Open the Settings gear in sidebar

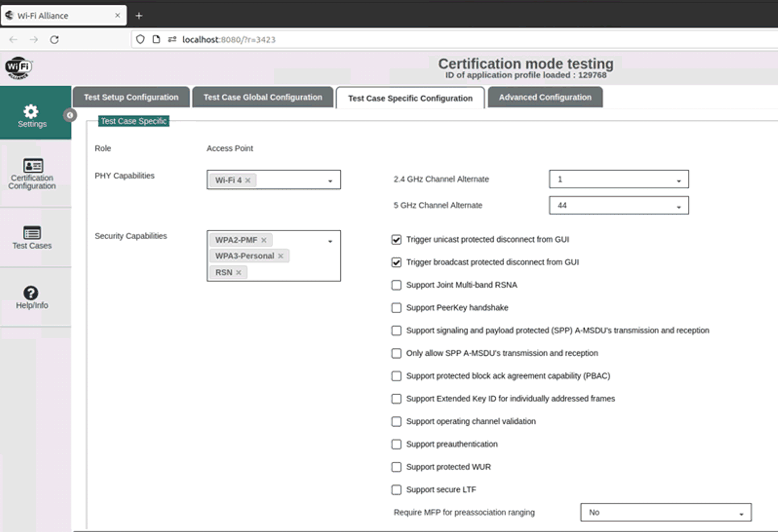pyautogui.click(x=31, y=112)
